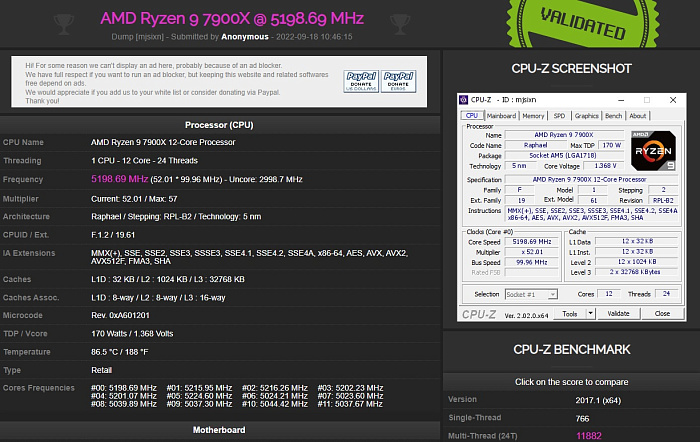The width and height of the screenshot is (700, 442).
Task: Click the Core Speed field 5198.69 MHz
Action: coord(532,242)
